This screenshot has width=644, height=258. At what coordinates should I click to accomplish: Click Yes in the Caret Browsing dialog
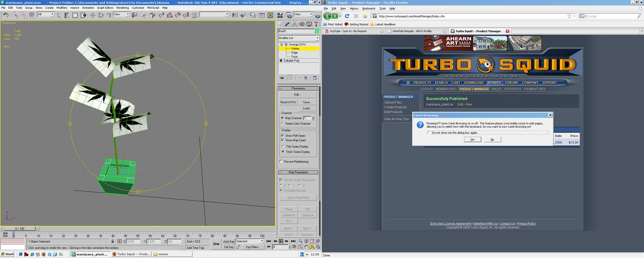coord(472,139)
